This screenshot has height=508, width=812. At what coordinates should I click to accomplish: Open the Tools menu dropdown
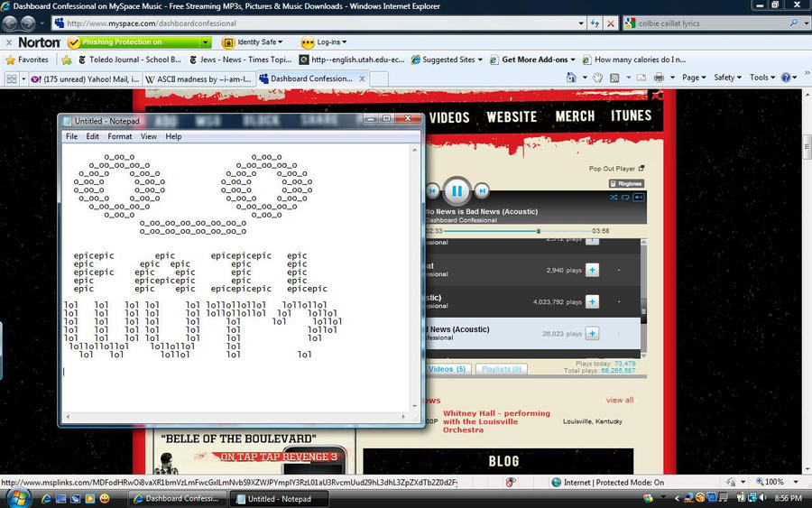point(762,78)
